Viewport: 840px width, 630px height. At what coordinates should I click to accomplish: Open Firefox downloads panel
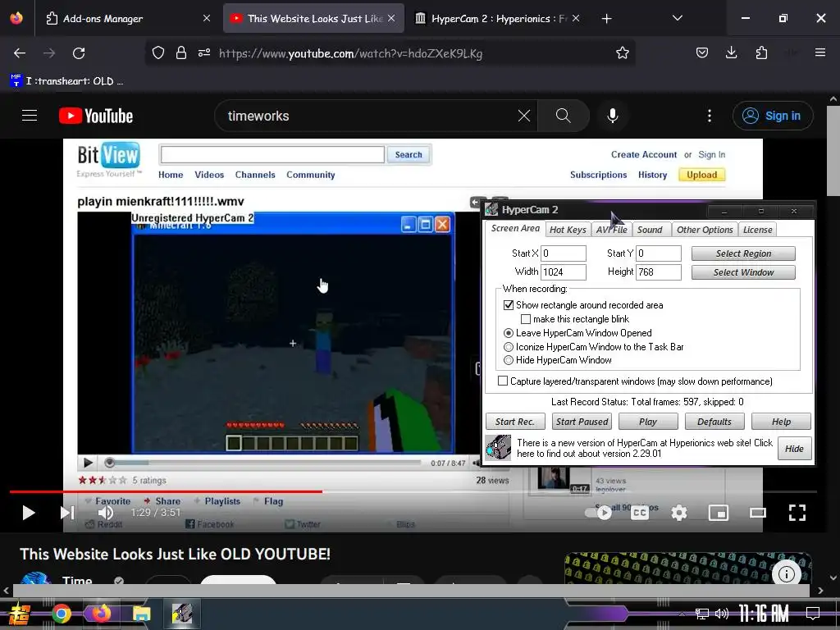(x=731, y=53)
